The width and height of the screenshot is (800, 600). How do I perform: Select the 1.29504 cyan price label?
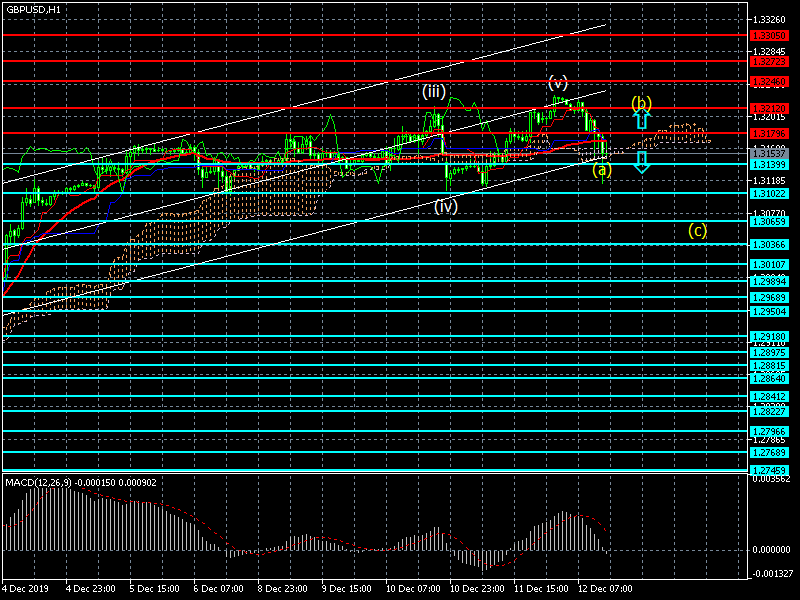[769, 311]
